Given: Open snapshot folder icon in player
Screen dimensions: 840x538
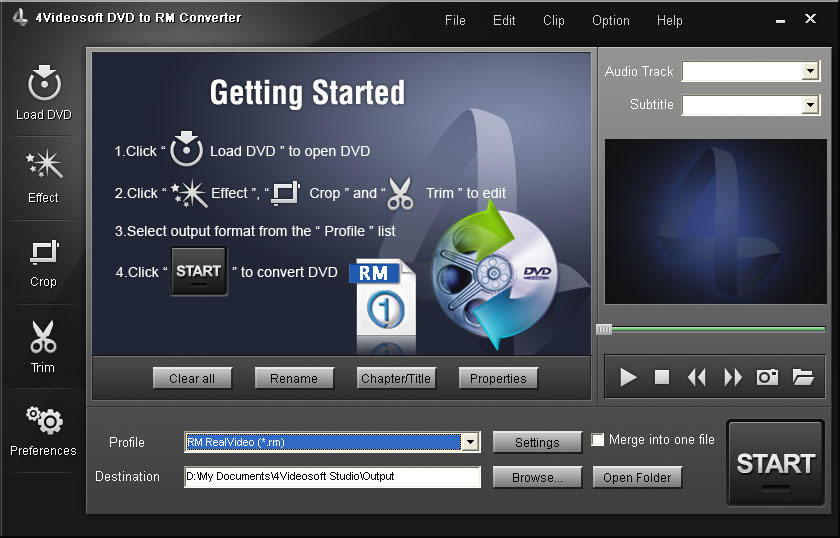Looking at the screenshot, I should [803, 377].
